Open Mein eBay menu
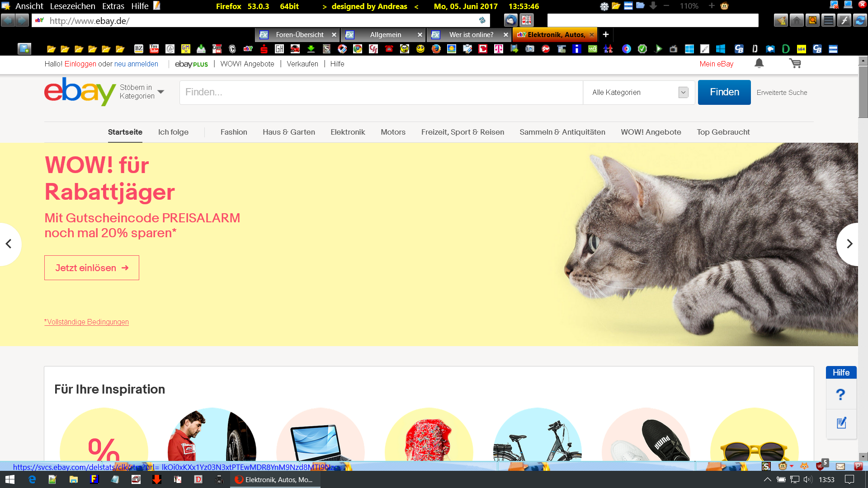 [x=716, y=64]
